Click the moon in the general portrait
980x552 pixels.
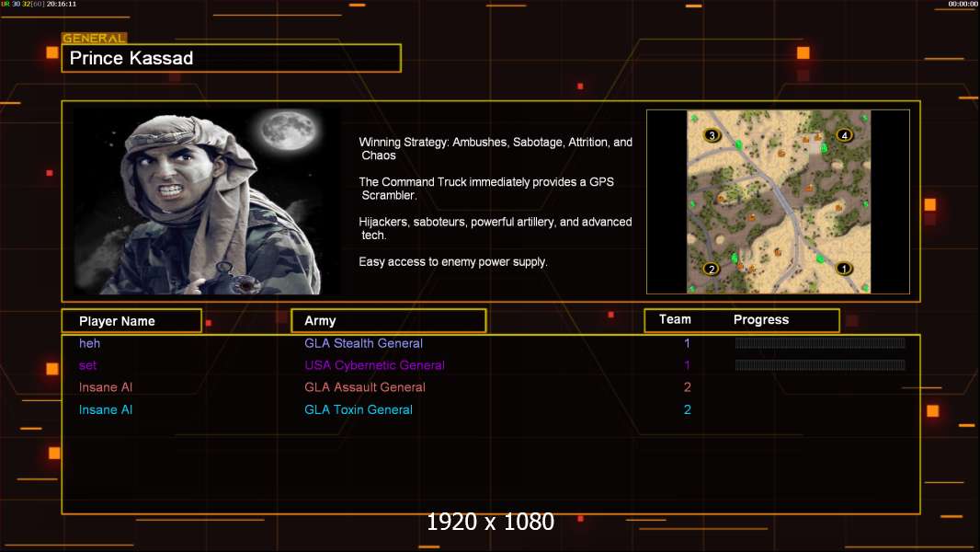point(290,130)
